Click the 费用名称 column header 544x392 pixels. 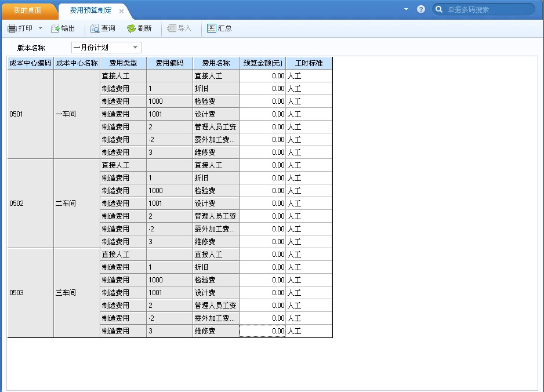216,63
